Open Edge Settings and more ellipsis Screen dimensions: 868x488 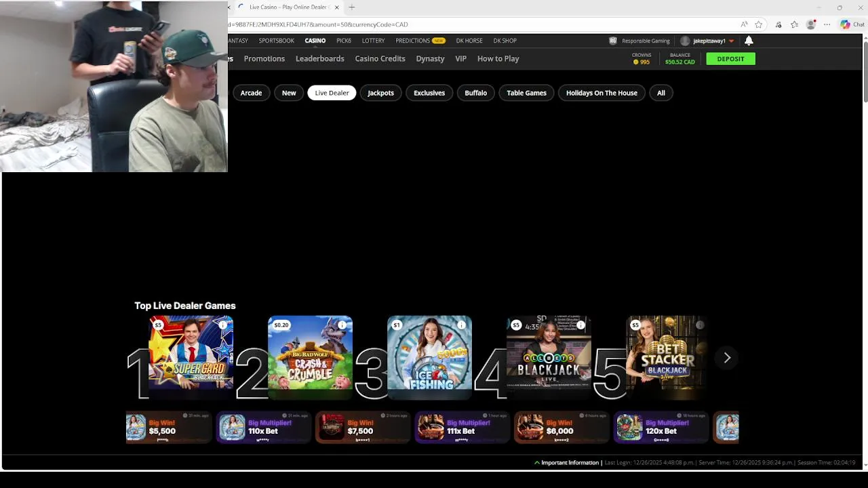pos(827,24)
